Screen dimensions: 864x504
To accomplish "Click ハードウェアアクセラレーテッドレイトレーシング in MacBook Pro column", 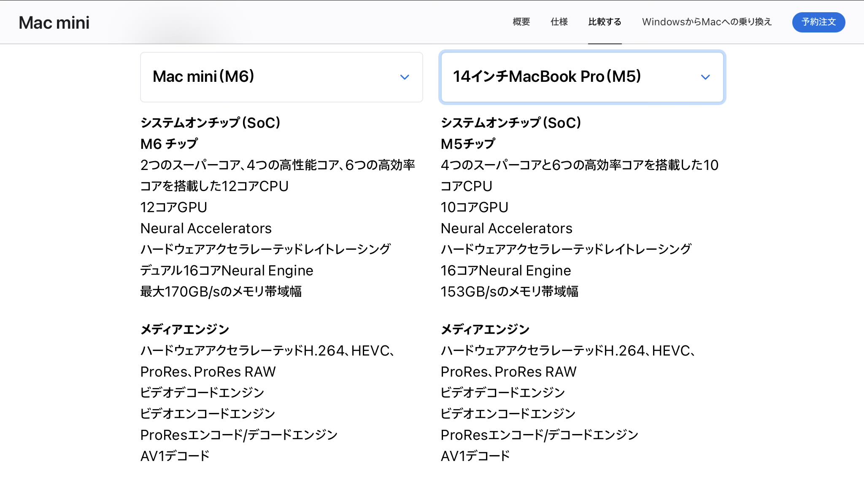I will click(x=566, y=249).
